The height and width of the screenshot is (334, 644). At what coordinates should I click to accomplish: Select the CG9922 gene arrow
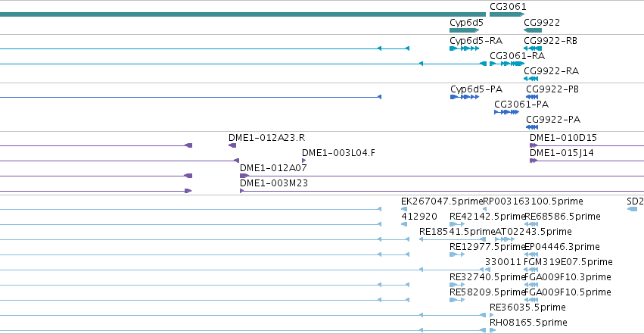533,30
